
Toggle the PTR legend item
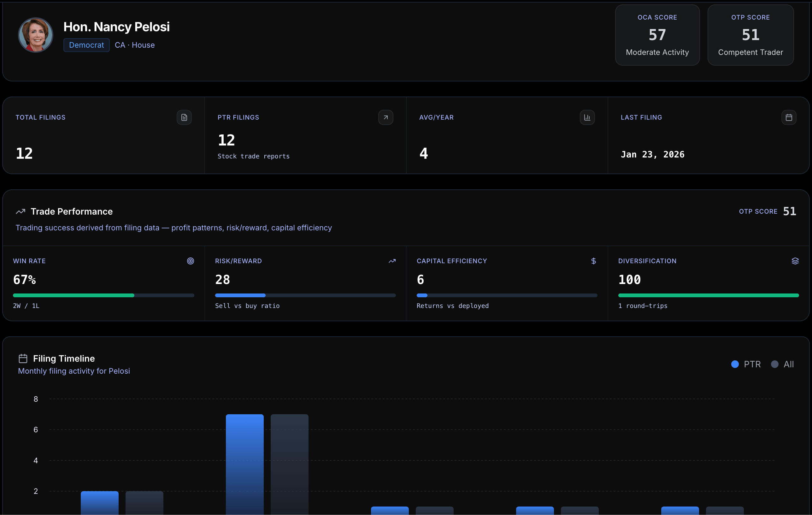[x=746, y=364]
